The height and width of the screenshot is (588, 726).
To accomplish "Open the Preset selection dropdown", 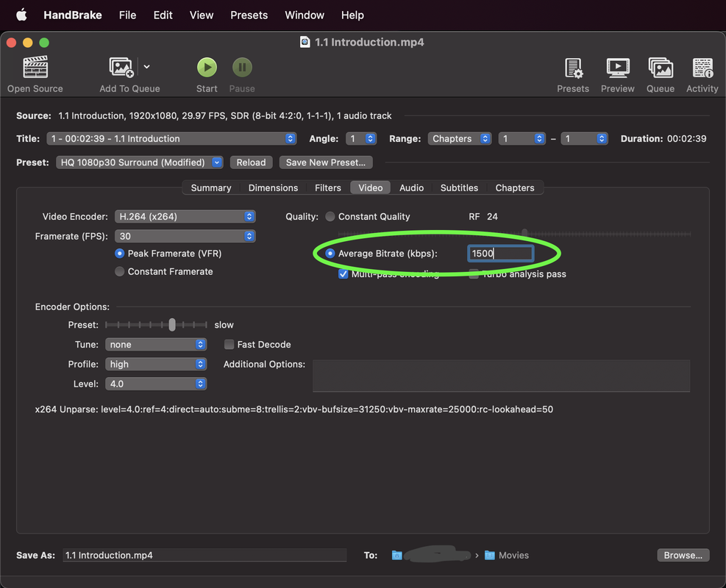I will (139, 162).
